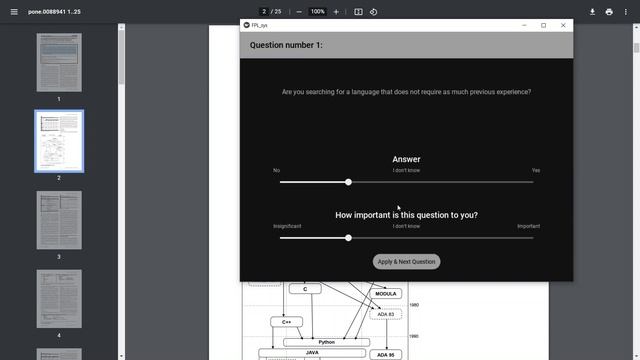This screenshot has height=360, width=640.
Task: Click the C box in the diagram
Action: coord(305,289)
